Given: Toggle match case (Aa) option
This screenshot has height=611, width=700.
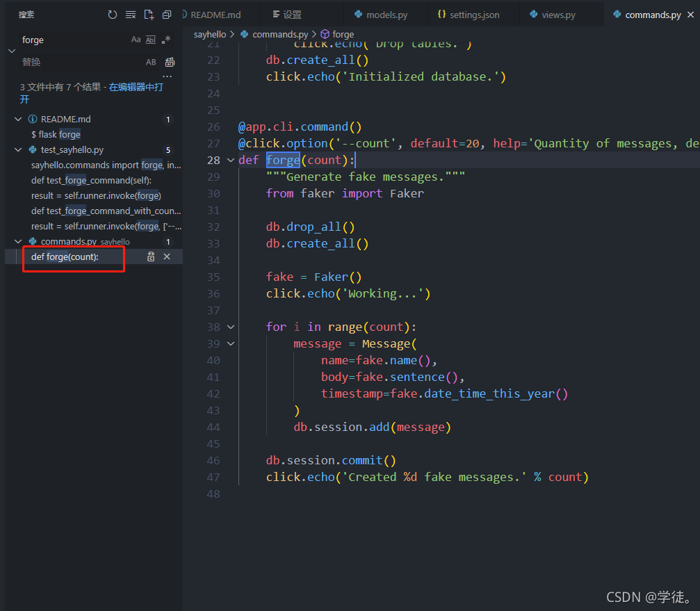Looking at the screenshot, I should 136,40.
